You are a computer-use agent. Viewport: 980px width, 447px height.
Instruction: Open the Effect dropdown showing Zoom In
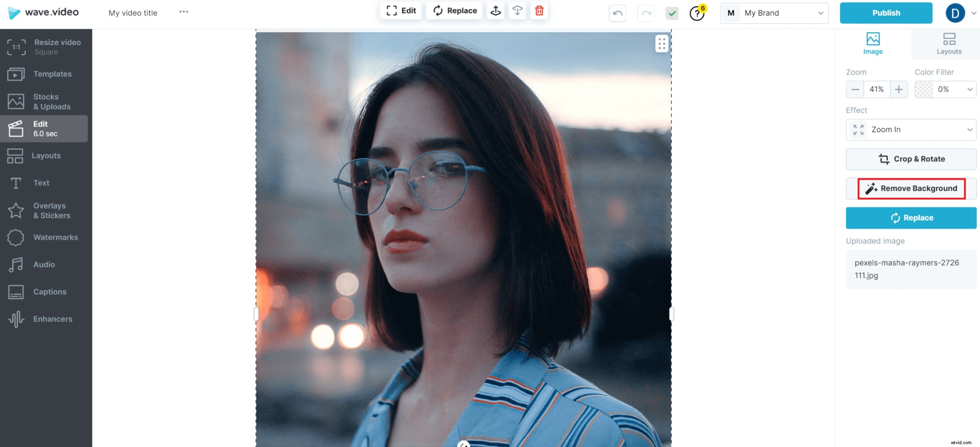coord(910,130)
